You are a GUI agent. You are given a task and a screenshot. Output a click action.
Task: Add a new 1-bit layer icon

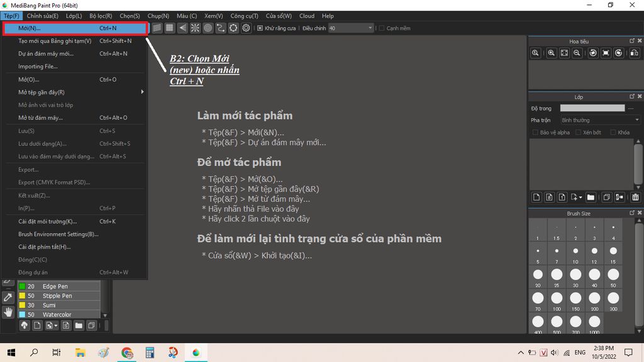pyautogui.click(x=562, y=197)
